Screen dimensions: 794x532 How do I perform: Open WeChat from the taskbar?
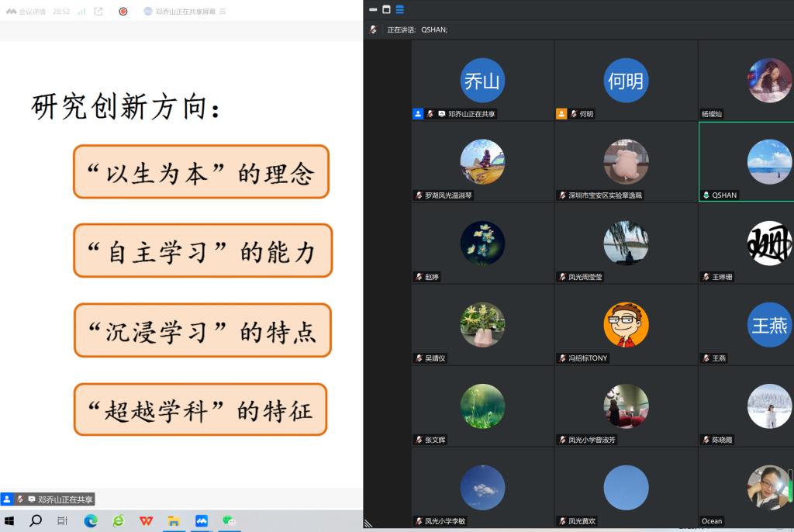point(229,521)
